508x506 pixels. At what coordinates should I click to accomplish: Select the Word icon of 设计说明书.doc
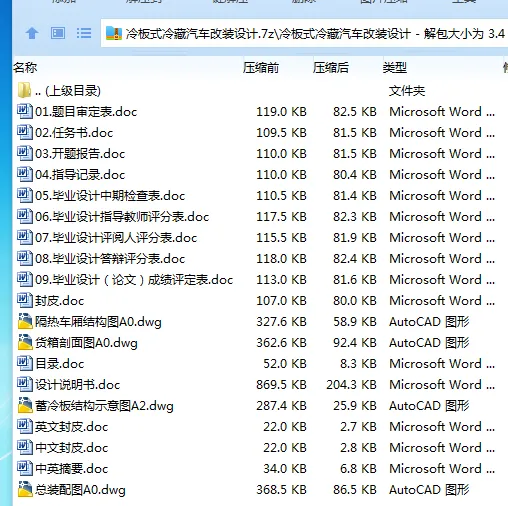tap(25, 384)
